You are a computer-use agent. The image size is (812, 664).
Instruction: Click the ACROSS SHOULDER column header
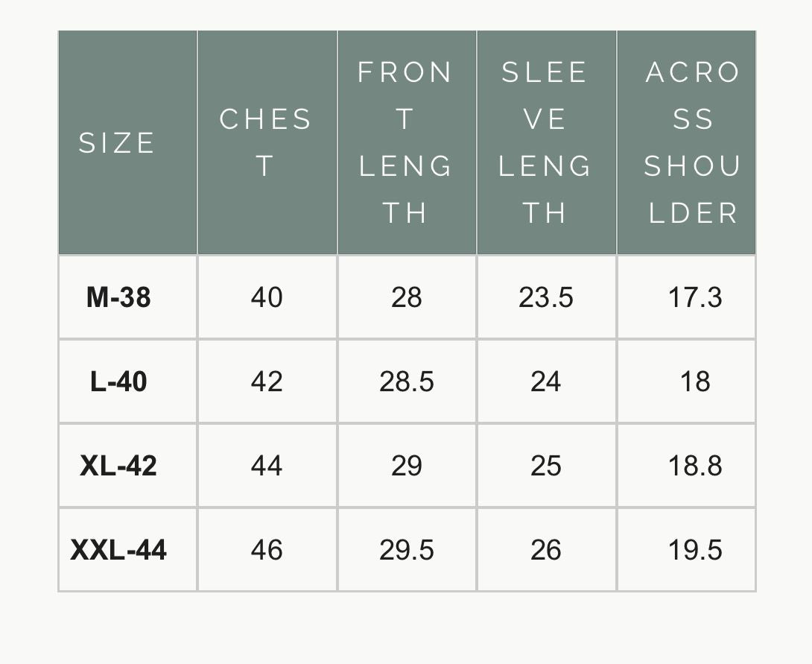693,142
